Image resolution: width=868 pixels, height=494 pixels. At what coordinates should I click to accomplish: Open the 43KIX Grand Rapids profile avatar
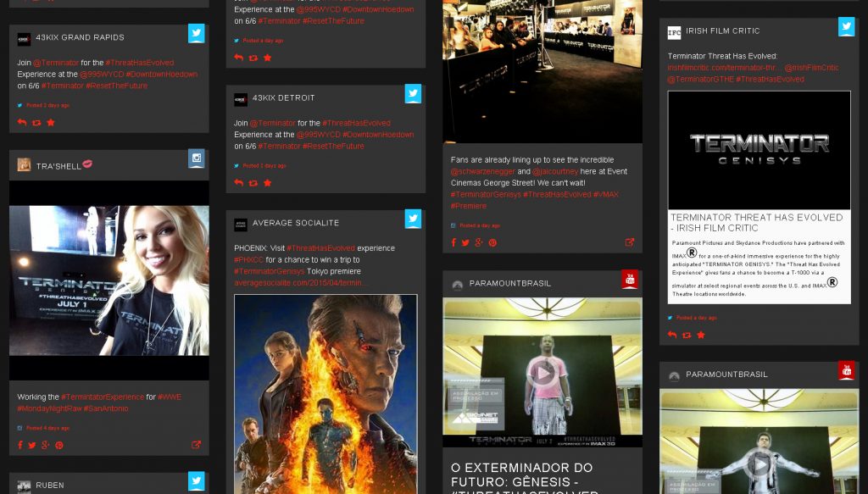(x=24, y=39)
